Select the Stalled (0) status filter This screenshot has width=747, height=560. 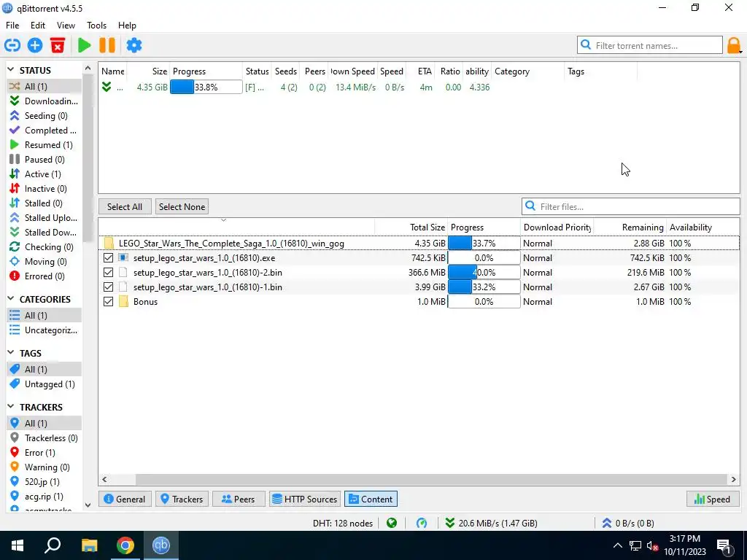[x=44, y=203]
